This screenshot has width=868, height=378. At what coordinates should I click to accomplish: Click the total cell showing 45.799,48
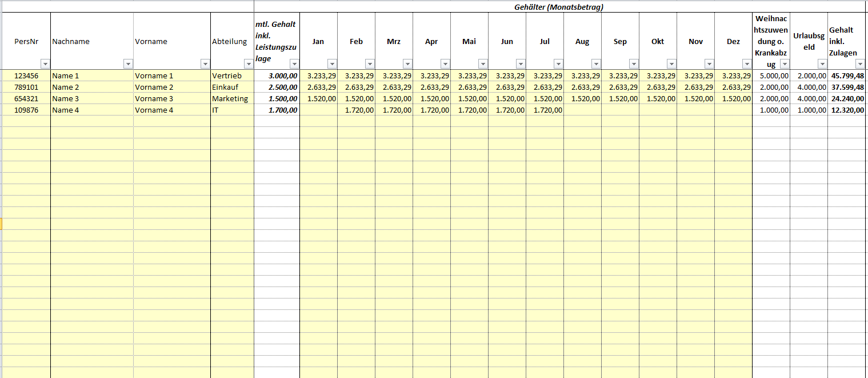(847, 75)
